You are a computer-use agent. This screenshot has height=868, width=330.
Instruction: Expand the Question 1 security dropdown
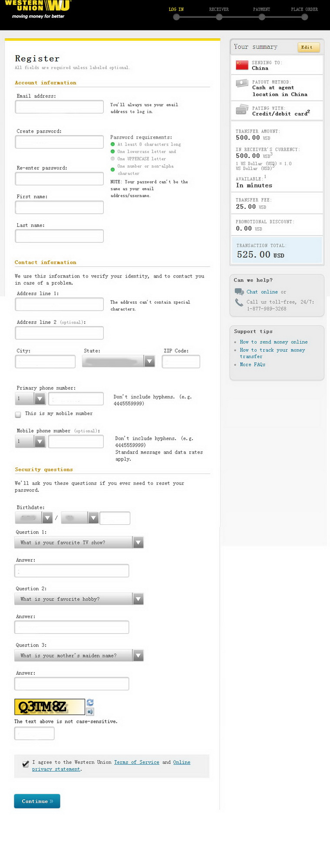point(138,543)
